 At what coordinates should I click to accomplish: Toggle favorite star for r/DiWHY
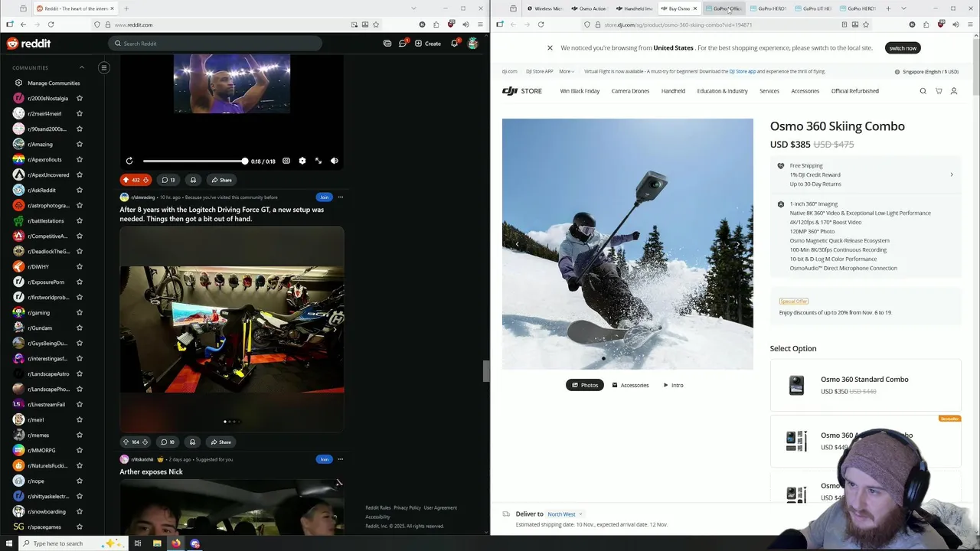[80, 266]
